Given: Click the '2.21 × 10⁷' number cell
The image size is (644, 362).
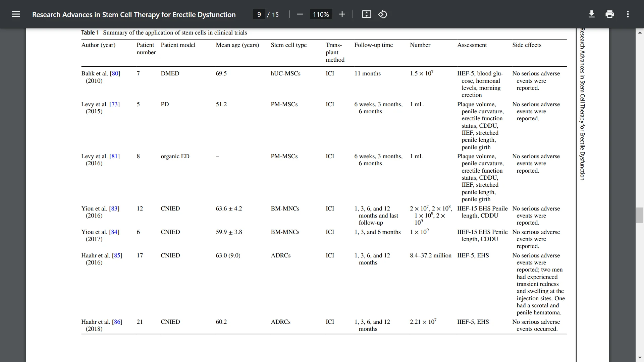Looking at the screenshot, I should coord(423,321).
